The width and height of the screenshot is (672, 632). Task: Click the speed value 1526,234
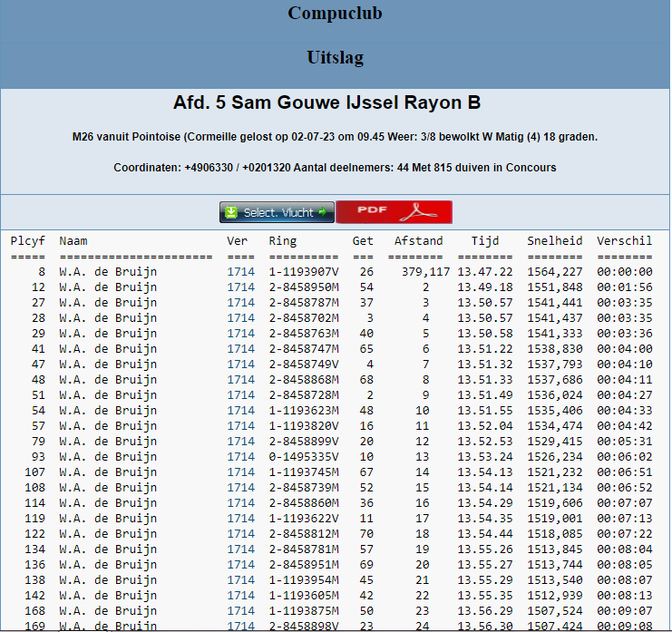pos(555,457)
